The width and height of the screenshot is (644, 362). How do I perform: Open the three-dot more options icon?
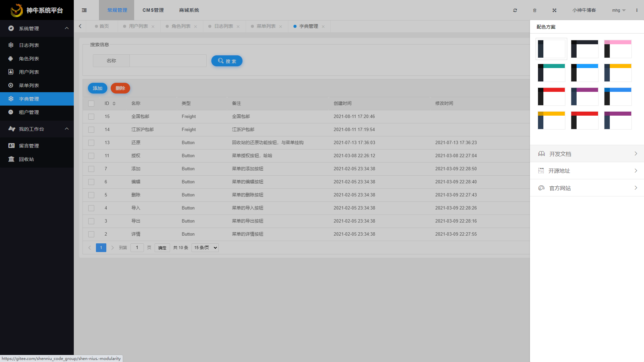637,10
